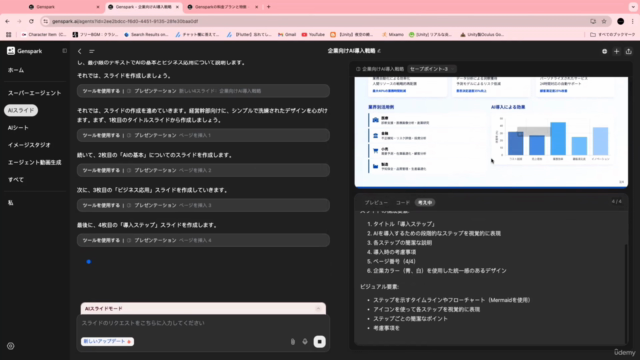
Task: Click the slide request input field
Action: pos(203,323)
